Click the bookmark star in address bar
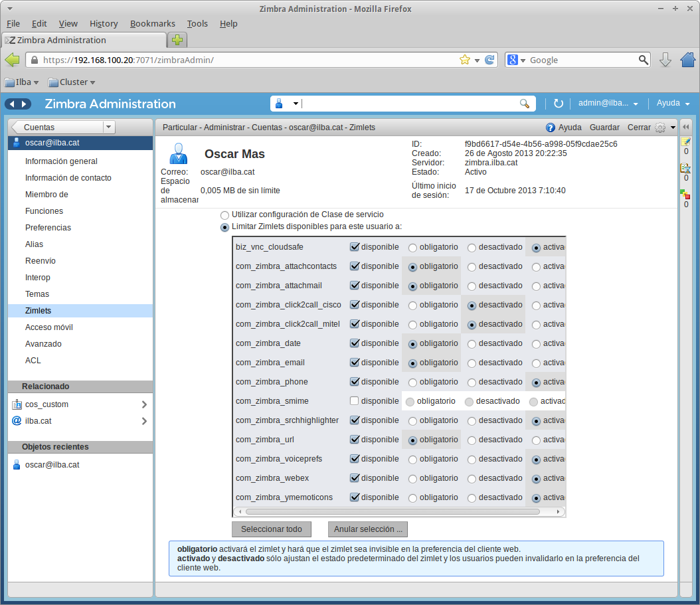Viewport: 700px width, 605px height. coord(465,60)
